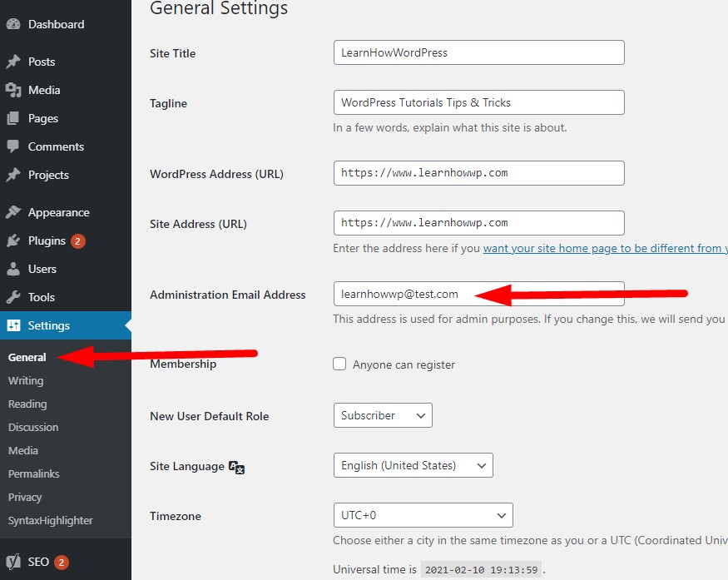Click the Plugins plug icon
Image resolution: width=728 pixels, height=580 pixels.
13,240
